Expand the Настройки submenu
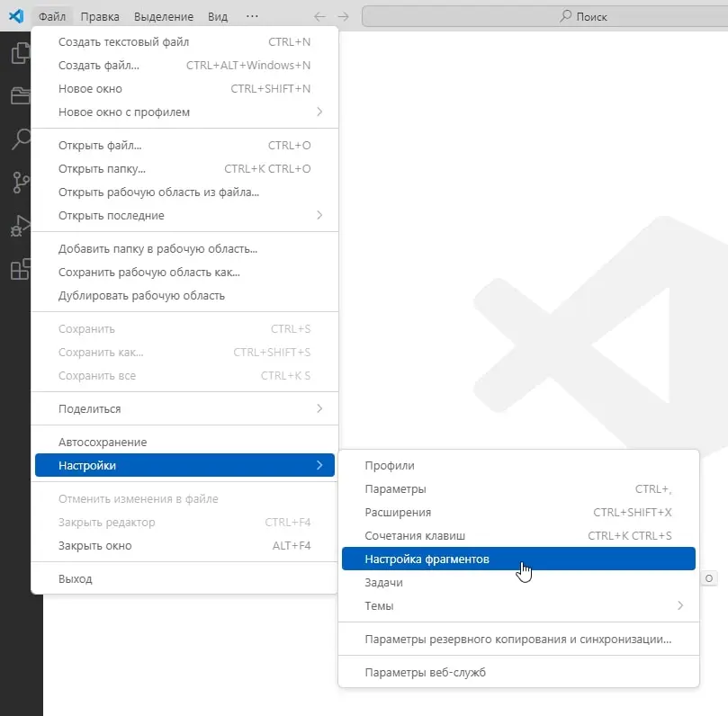The image size is (728, 716). tap(184, 465)
